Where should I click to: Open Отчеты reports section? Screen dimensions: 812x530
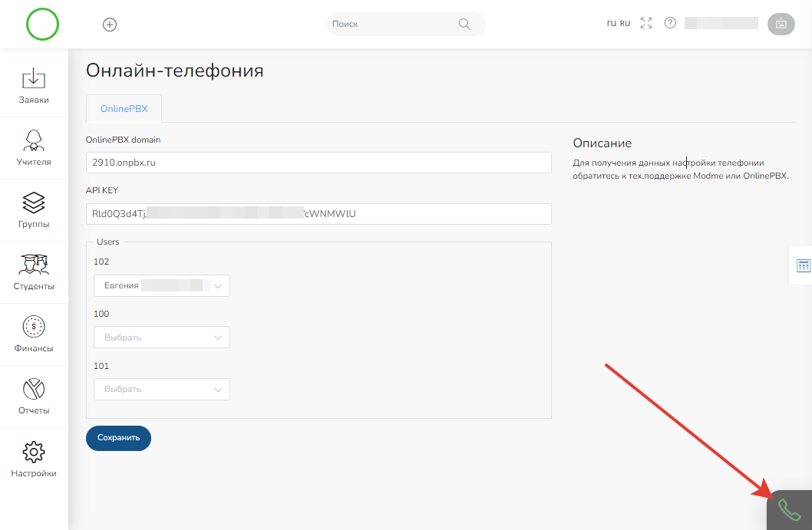34,397
